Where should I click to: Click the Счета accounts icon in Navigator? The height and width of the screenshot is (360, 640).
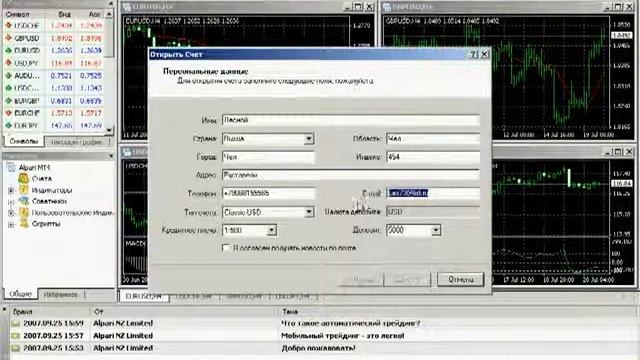[x=24, y=178]
